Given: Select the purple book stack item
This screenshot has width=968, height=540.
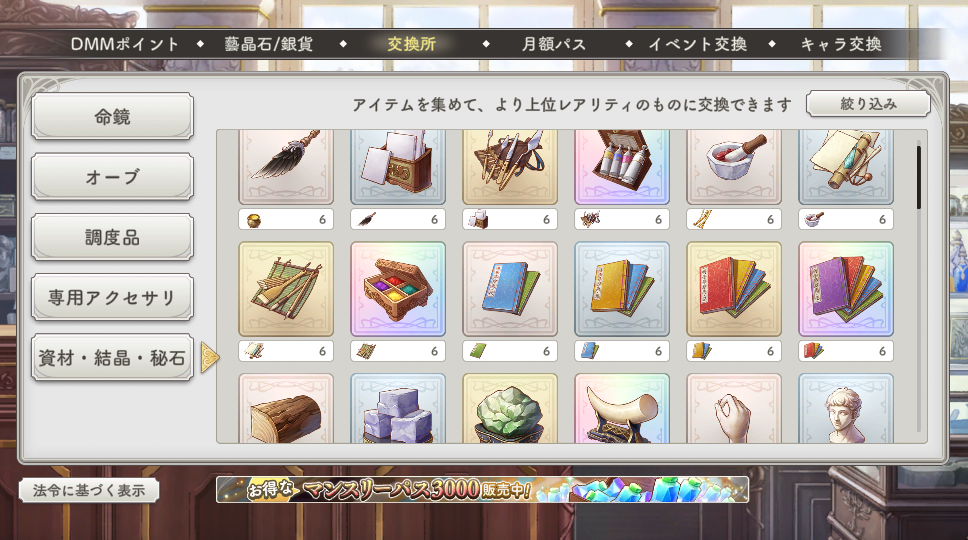Looking at the screenshot, I should [x=846, y=289].
